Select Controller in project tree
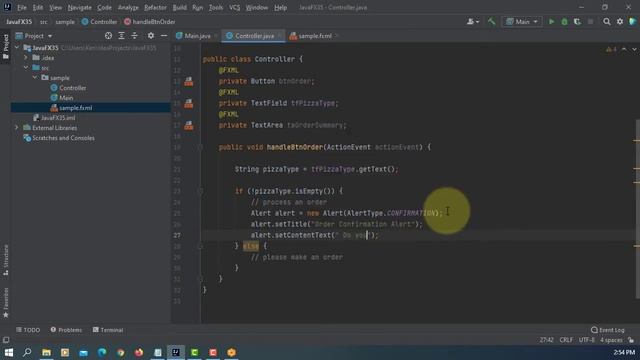 pyautogui.click(x=72, y=88)
